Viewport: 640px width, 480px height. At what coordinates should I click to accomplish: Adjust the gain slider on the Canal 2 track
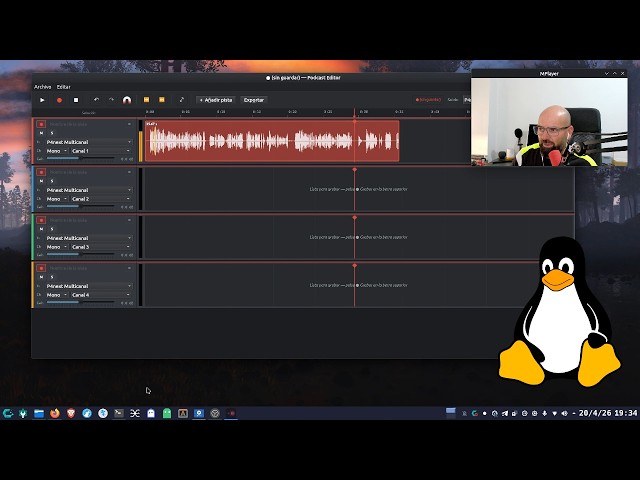tap(81, 207)
